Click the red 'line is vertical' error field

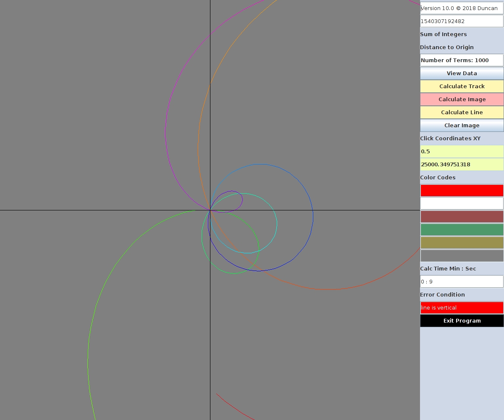[x=462, y=307]
